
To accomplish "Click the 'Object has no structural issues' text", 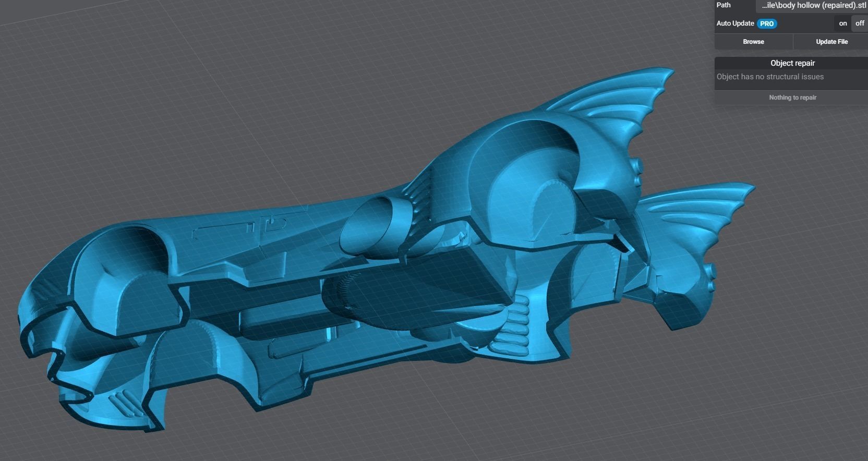I will point(770,77).
